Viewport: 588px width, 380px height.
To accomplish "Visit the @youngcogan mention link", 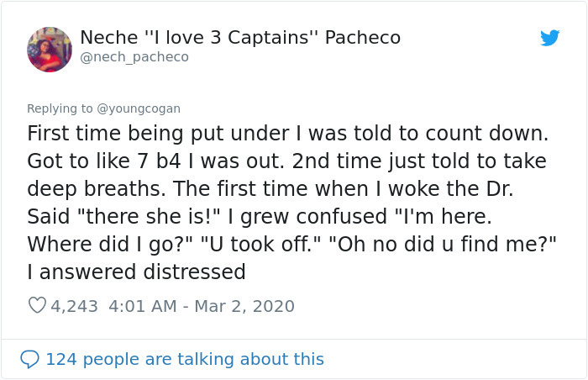I will click(x=138, y=108).
